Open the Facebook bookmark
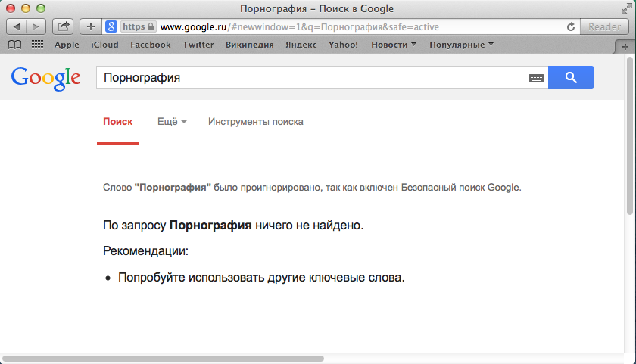Viewport: 636px width, 364px height. click(x=150, y=45)
